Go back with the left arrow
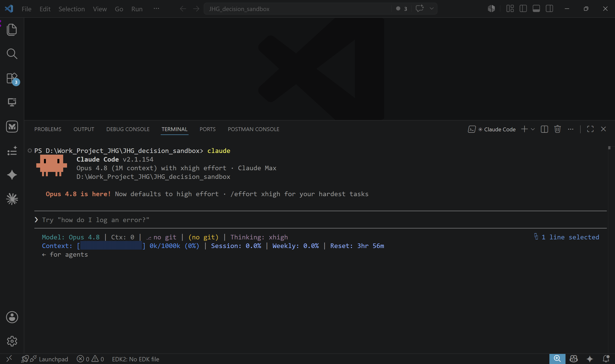Viewport: 615px width, 364px height. (x=183, y=9)
